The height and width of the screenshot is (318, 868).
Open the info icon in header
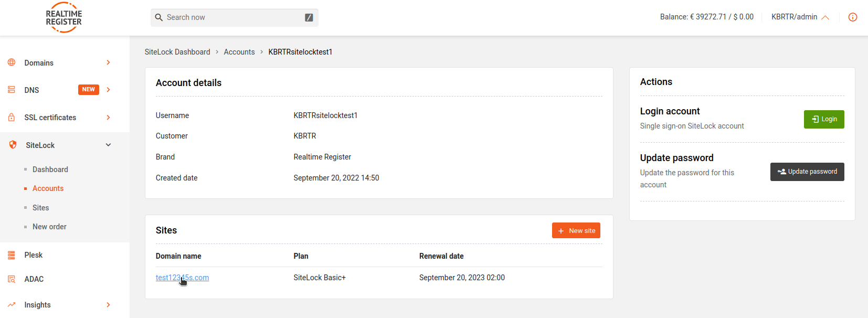[853, 17]
